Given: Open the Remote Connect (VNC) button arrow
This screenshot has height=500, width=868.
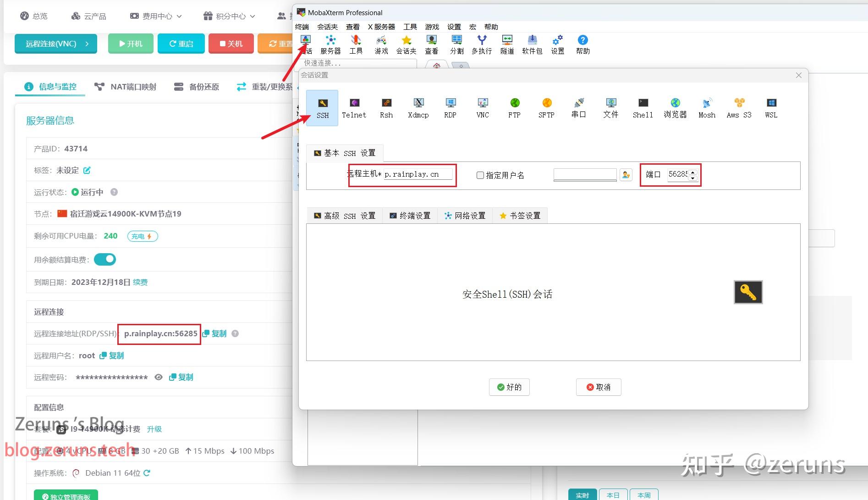Looking at the screenshot, I should tap(87, 44).
